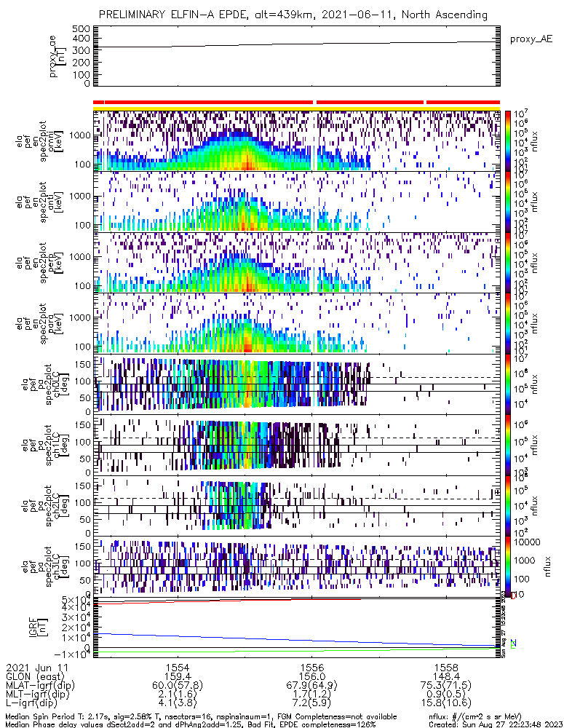The image size is (564, 728).
Task: Click the MLT value 2.1(1.6)
Action: pyautogui.click(x=178, y=694)
